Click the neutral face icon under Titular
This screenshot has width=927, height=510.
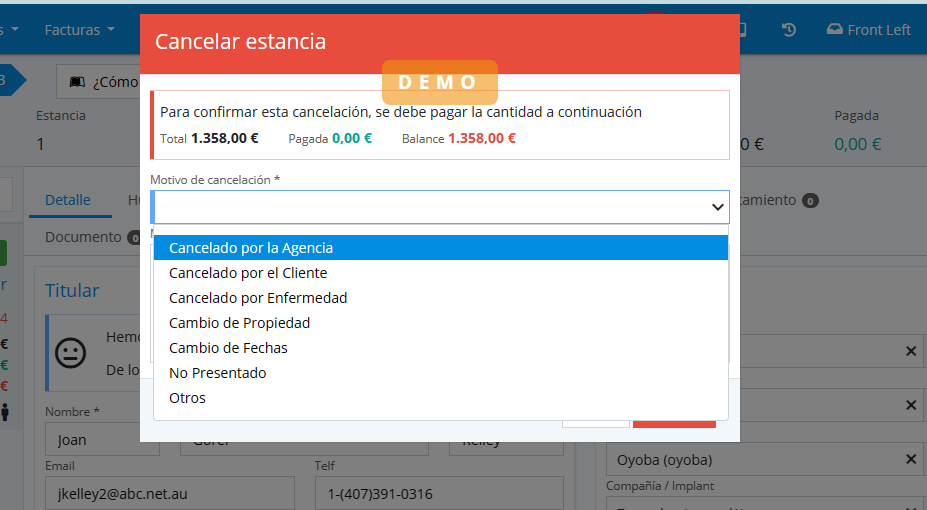click(70, 352)
